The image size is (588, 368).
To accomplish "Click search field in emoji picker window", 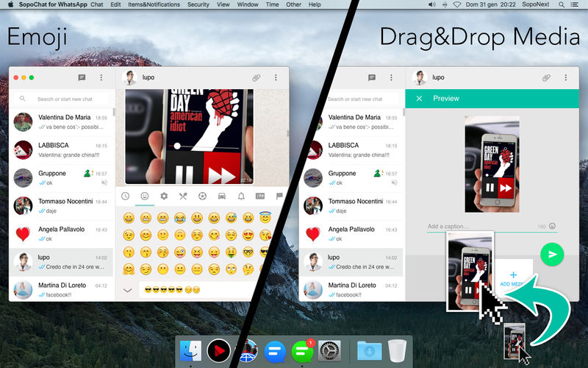I will click(62, 99).
